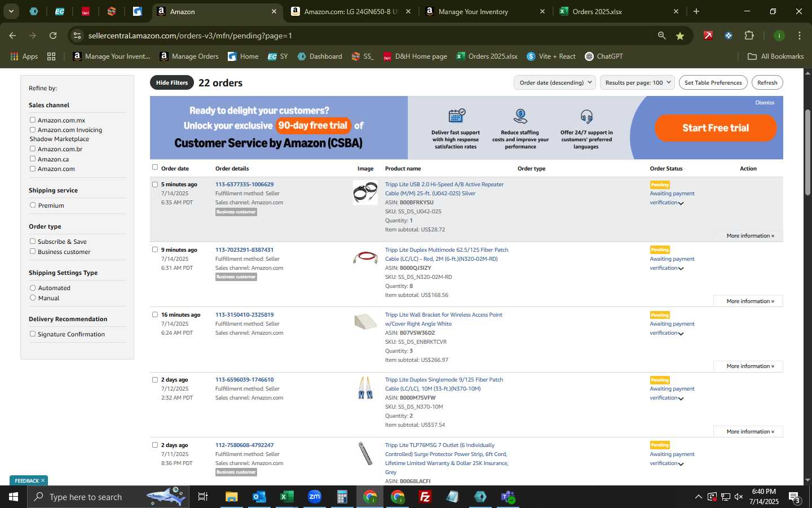Image resolution: width=812 pixels, height=508 pixels.
Task: Select the Premium shipping service radio
Action: tap(33, 205)
